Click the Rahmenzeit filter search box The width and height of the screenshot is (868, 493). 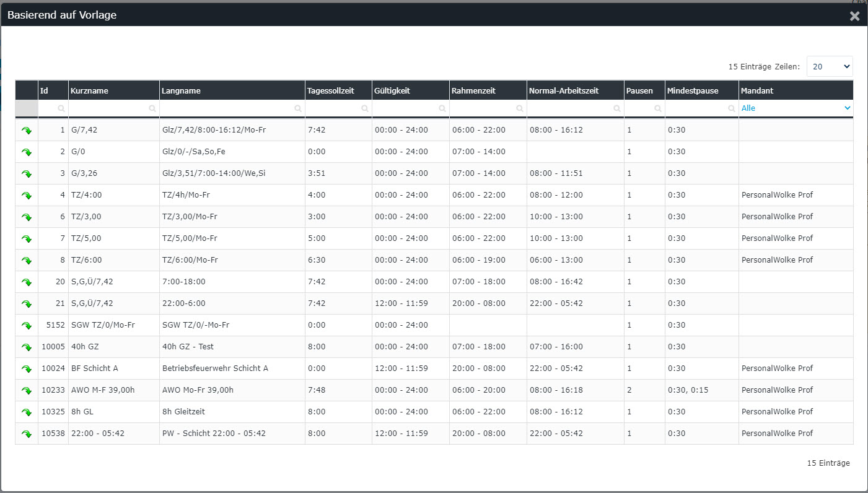pos(484,108)
